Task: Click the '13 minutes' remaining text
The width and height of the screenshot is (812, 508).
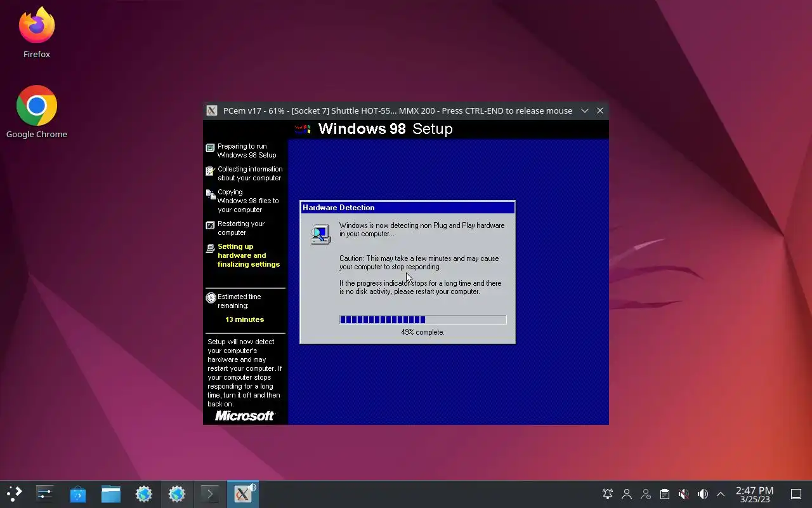Action: pyautogui.click(x=244, y=319)
